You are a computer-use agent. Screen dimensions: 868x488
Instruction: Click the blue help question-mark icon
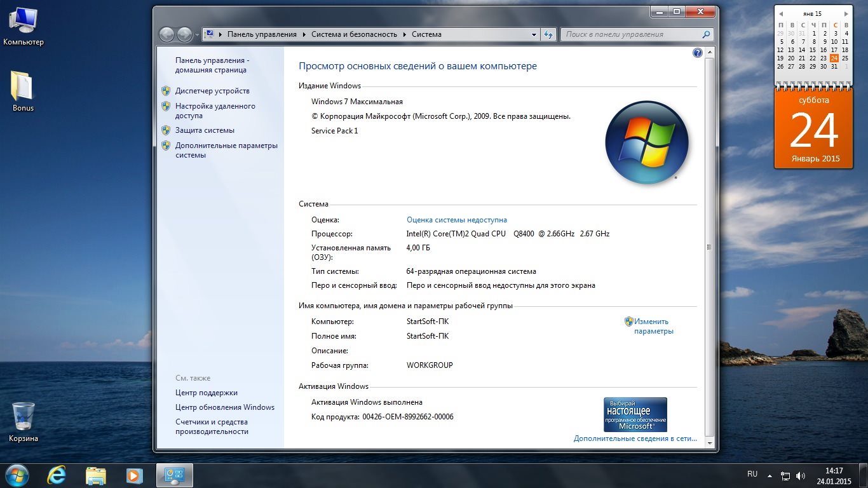click(x=698, y=53)
